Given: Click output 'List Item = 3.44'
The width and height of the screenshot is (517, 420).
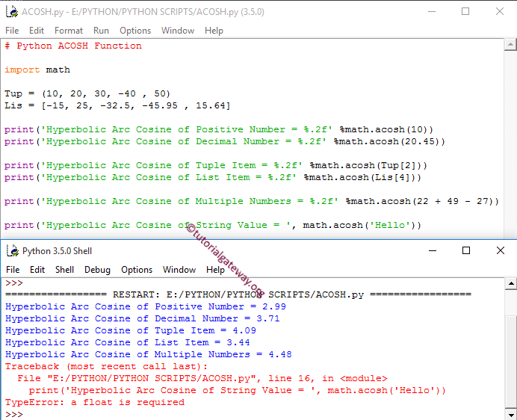Looking at the screenshot, I should click(x=202, y=342).
